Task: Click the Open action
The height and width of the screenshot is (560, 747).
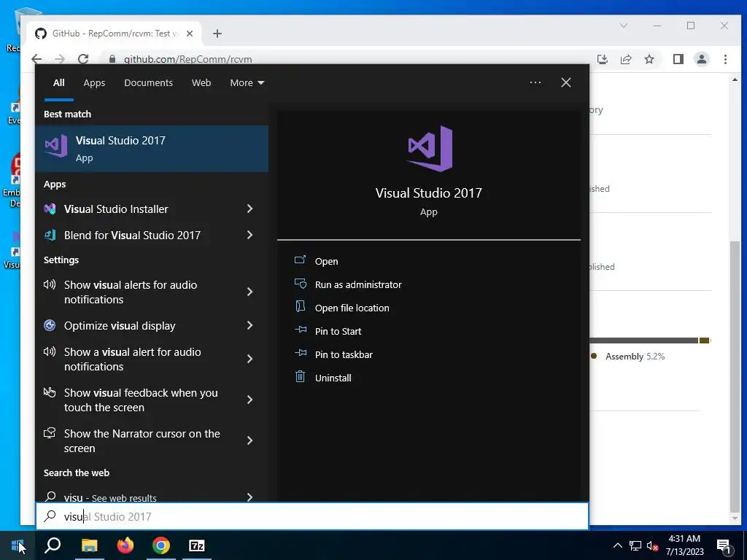Action: pos(326,262)
